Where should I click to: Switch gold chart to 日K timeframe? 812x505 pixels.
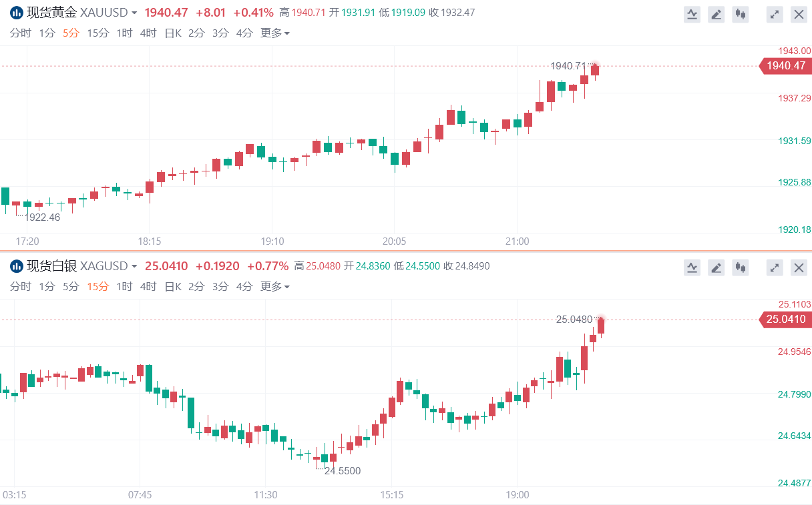(x=172, y=33)
